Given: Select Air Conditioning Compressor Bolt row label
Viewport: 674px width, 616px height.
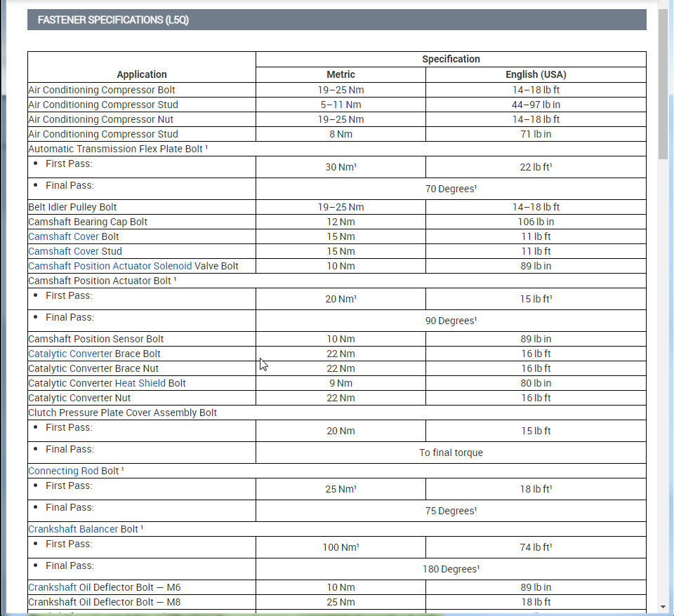Looking at the screenshot, I should pyautogui.click(x=102, y=90).
